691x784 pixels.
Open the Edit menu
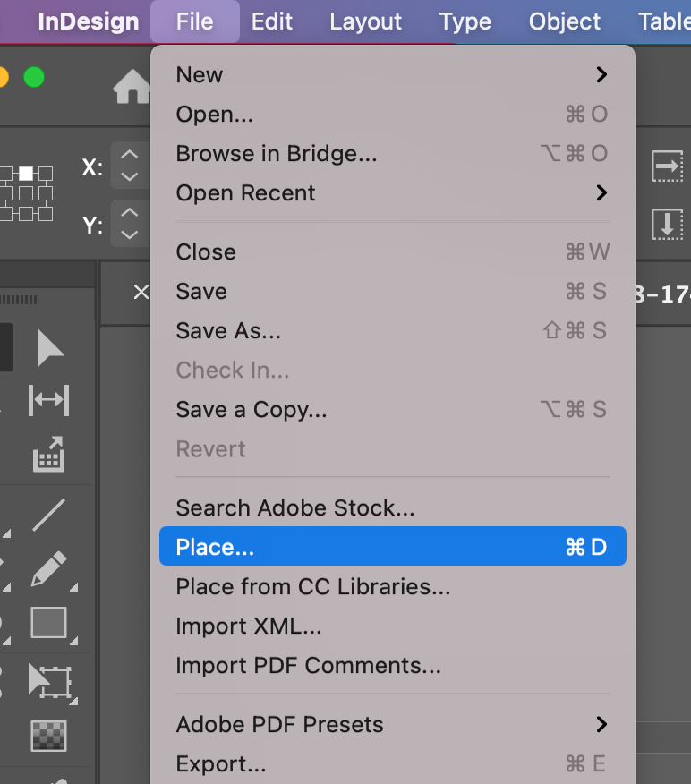pos(272,21)
